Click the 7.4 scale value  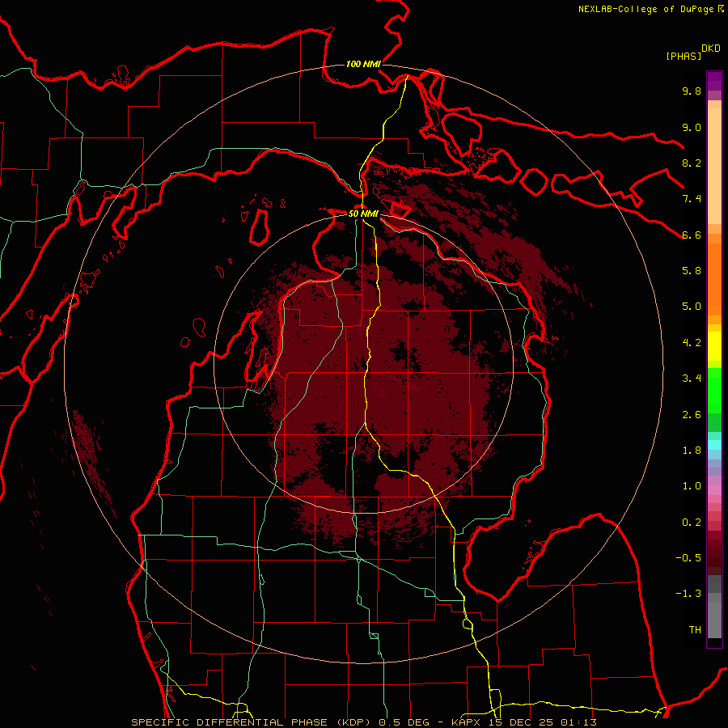pyautogui.click(x=692, y=199)
